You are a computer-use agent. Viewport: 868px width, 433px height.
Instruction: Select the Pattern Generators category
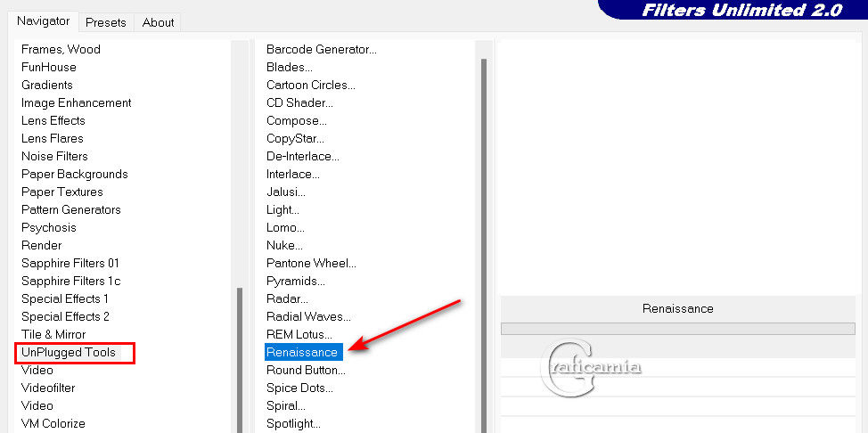click(x=71, y=209)
